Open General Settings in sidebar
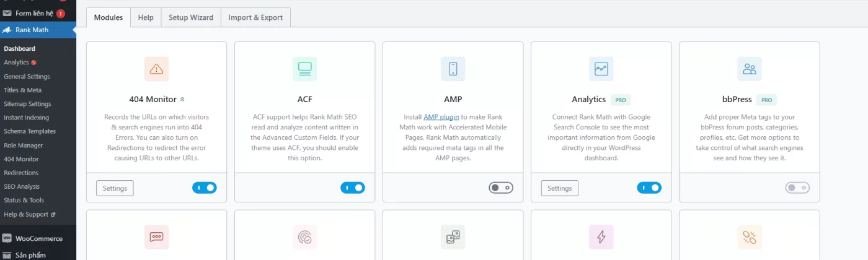868x260 pixels. pyautogui.click(x=27, y=76)
